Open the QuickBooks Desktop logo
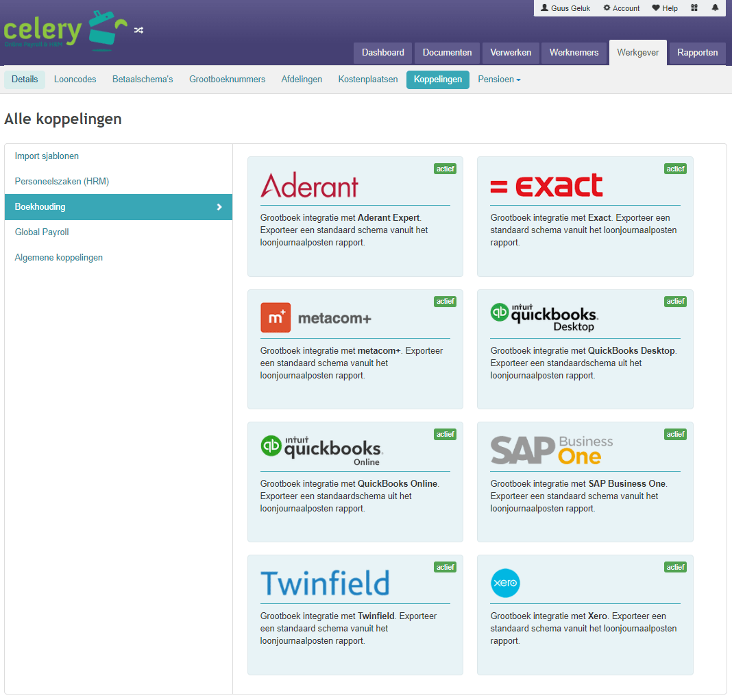Screen dimensions: 732x700 [x=544, y=317]
